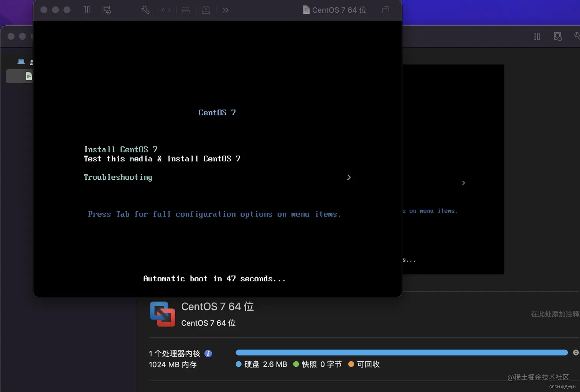Click the CentOS 7 64 位 subtitle under the VM name

click(x=208, y=323)
